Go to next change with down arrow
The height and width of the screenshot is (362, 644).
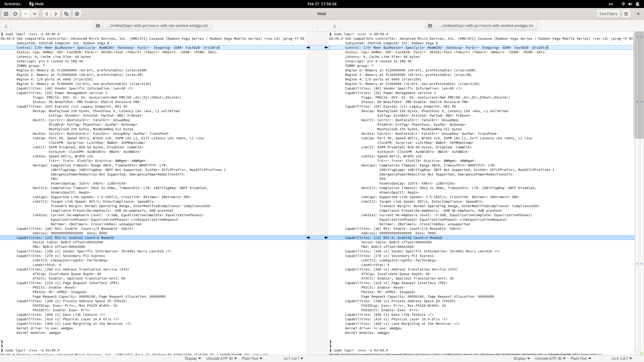35,14
